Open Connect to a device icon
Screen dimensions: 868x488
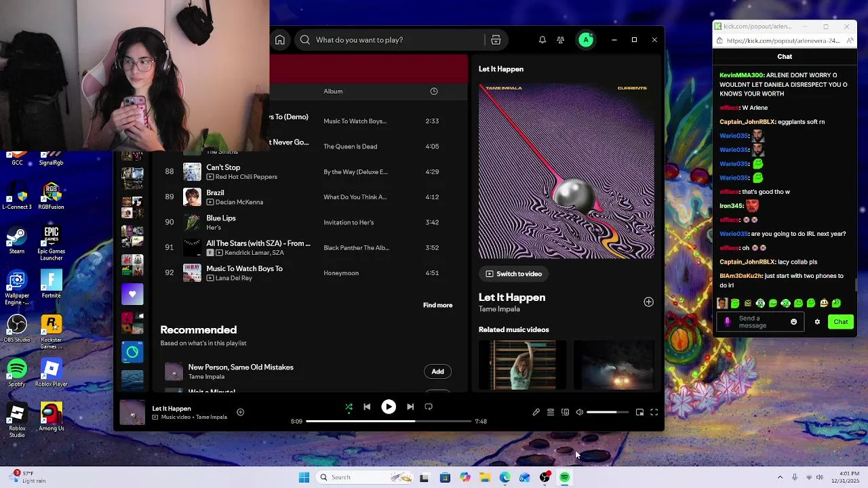[565, 412]
